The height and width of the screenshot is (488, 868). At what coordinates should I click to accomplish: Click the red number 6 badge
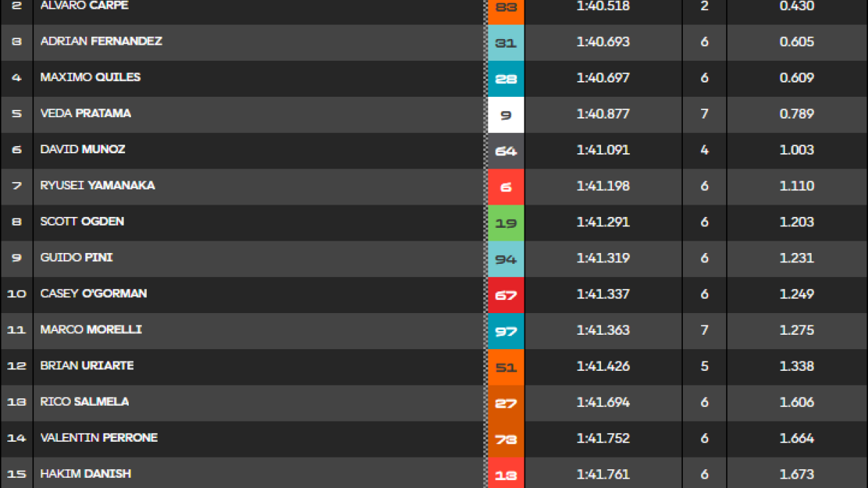[506, 187]
